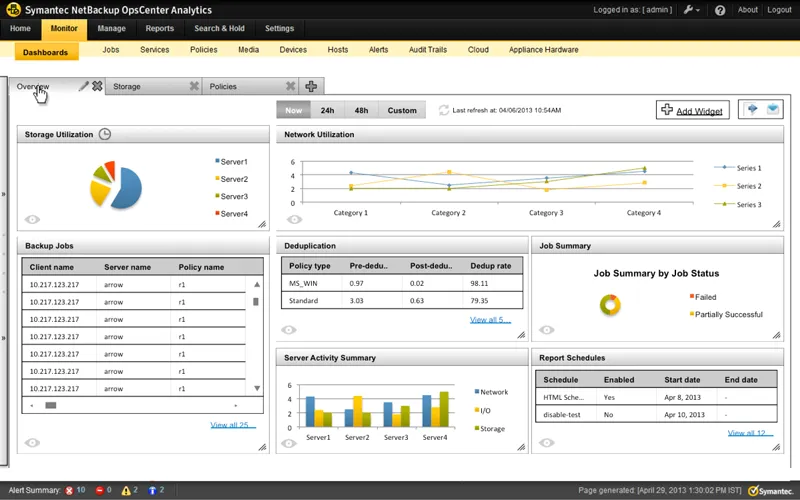
Task: Toggle visibility eye in Job Summary widget
Action: pos(546,330)
